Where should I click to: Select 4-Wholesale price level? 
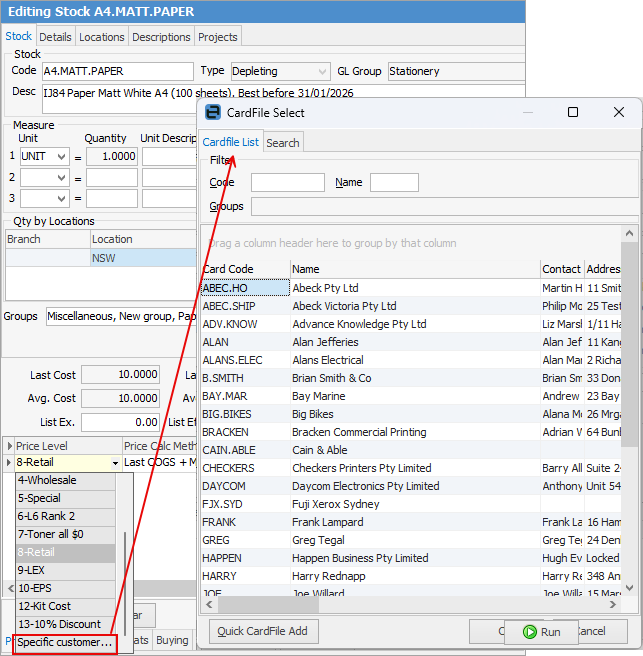point(47,480)
